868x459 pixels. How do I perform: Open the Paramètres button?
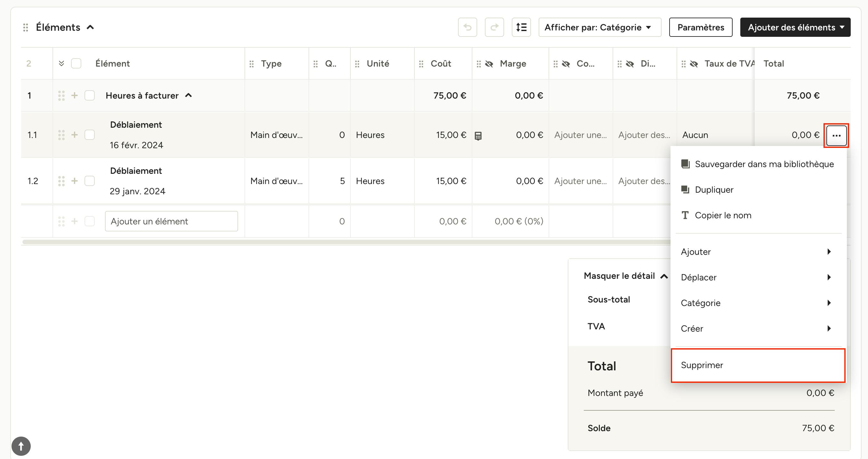tap(701, 27)
